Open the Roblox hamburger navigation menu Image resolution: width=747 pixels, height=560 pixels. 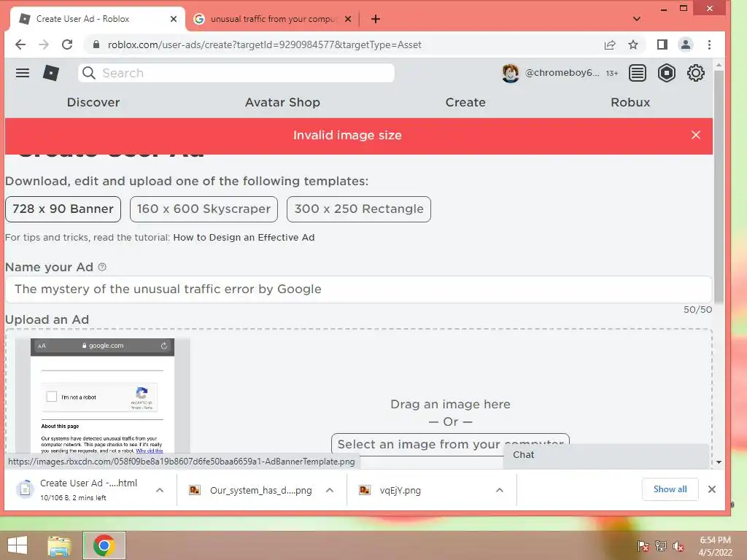(23, 73)
